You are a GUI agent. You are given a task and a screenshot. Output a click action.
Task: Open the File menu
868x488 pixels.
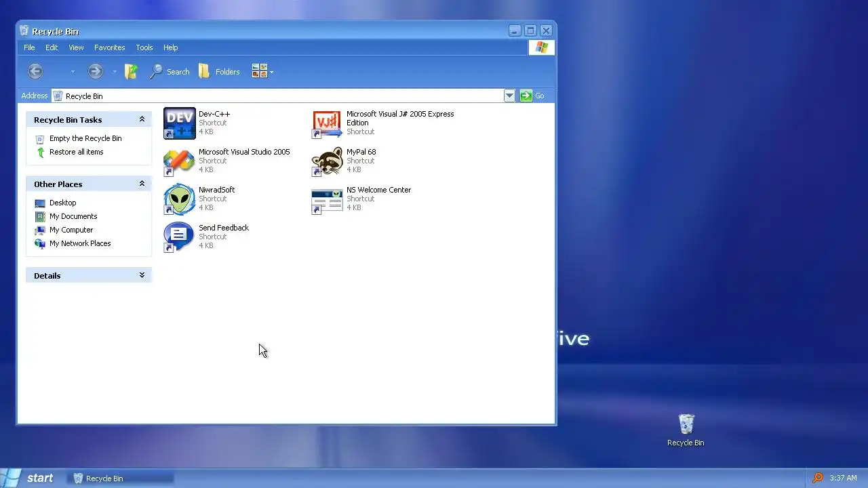point(29,47)
